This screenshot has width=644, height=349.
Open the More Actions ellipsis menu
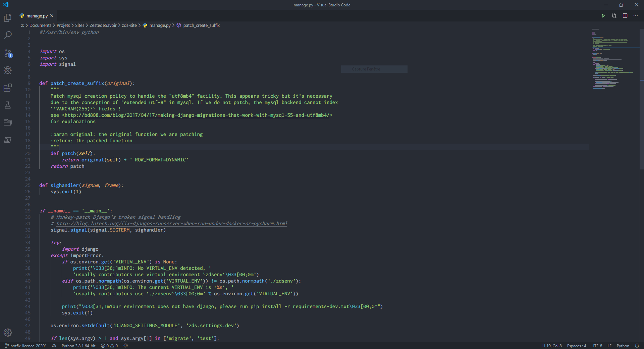click(636, 16)
